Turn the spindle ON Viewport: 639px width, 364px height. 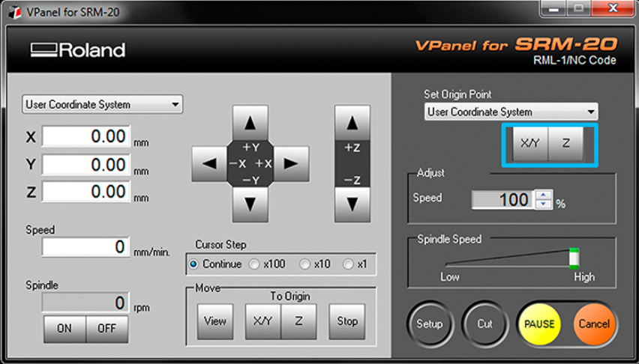pos(64,328)
